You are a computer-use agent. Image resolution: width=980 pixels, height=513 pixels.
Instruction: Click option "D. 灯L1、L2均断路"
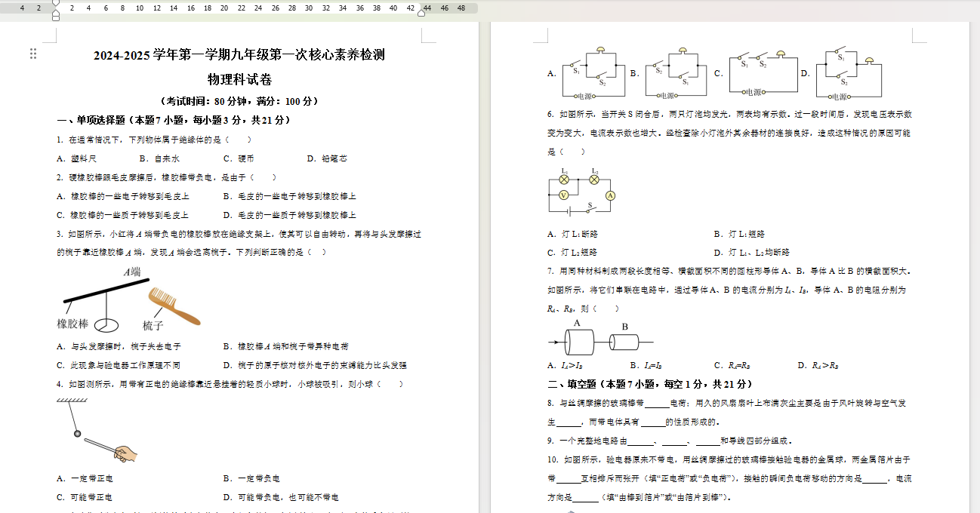(x=751, y=253)
